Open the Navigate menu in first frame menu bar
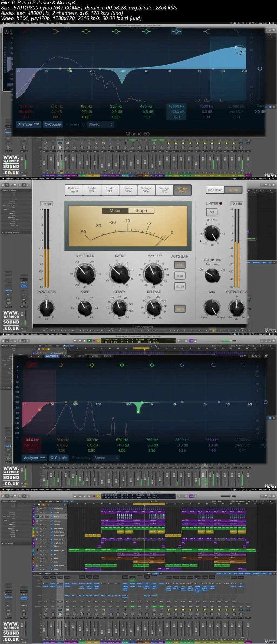This screenshot has width=277, height=644. pos(34,23)
